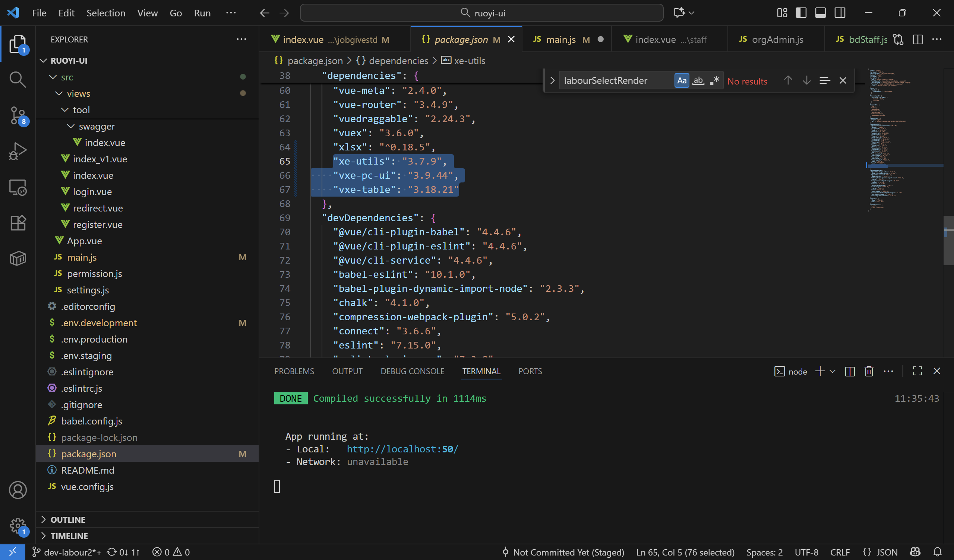Screen dimensions: 954x560
Task: Open the Source Control view
Action: 18,115
